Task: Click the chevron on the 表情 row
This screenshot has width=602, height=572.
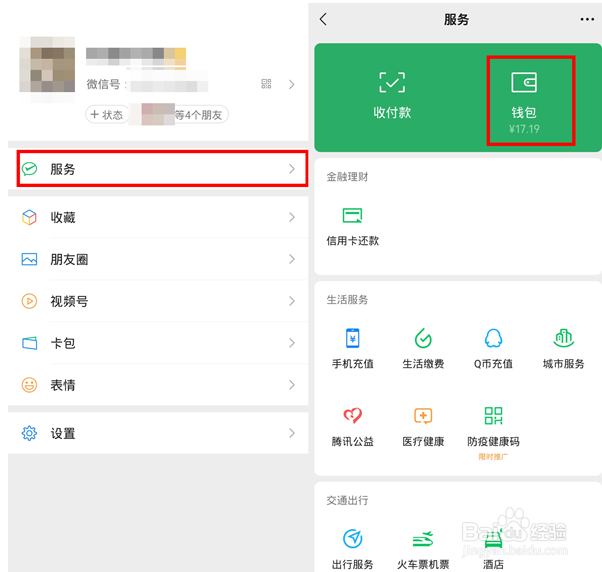Action: (292, 385)
